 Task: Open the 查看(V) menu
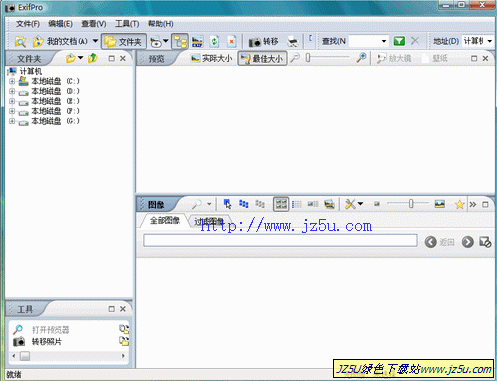point(94,24)
